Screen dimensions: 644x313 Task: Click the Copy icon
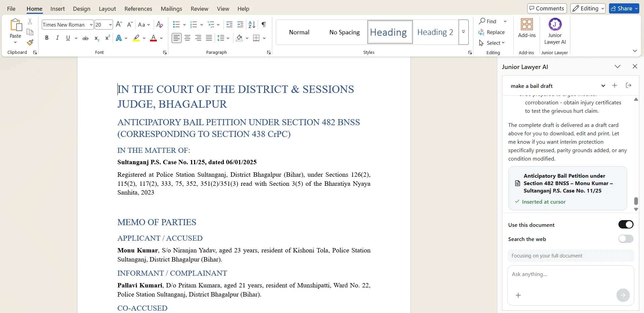[x=30, y=32]
